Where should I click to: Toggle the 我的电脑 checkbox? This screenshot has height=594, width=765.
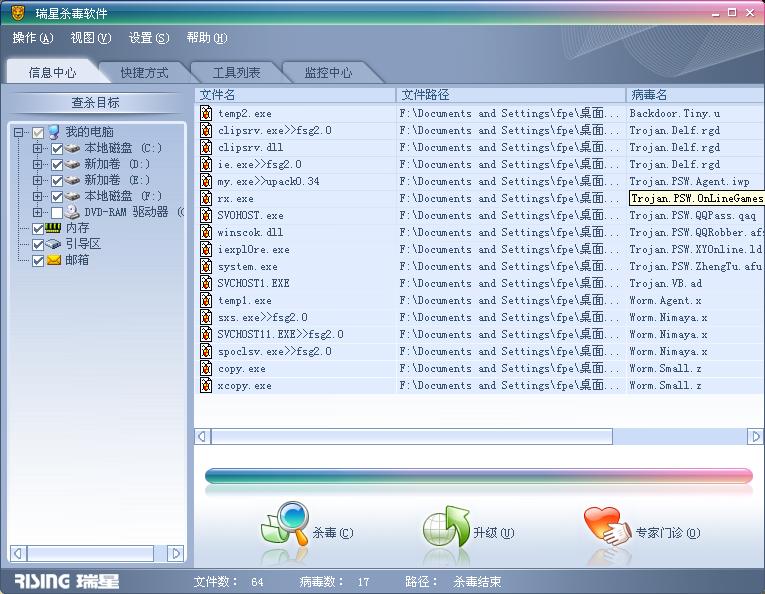[x=38, y=133]
